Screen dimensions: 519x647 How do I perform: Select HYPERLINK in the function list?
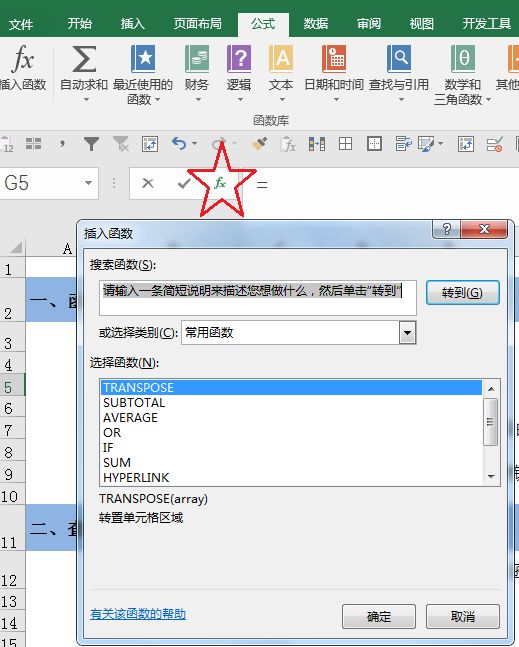click(291, 477)
